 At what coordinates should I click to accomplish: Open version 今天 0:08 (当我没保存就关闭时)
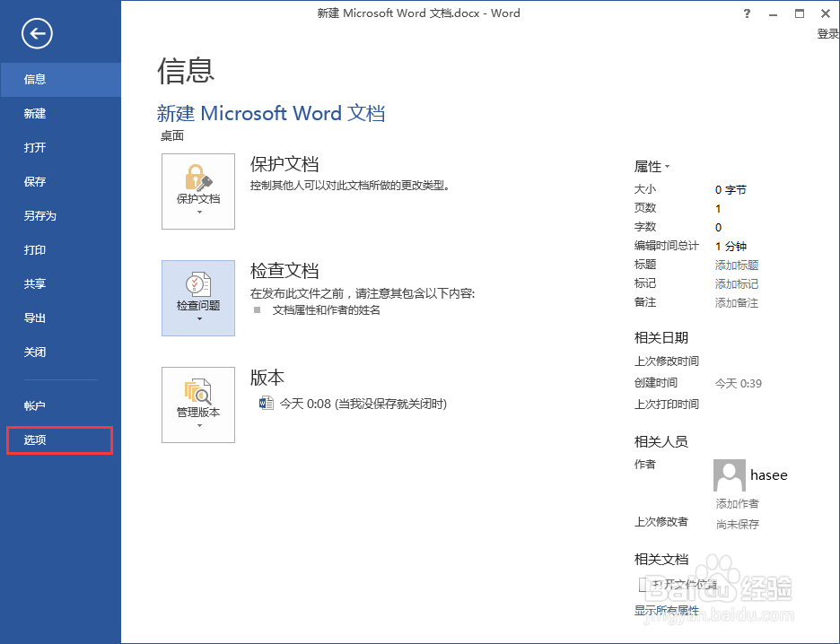coord(363,404)
